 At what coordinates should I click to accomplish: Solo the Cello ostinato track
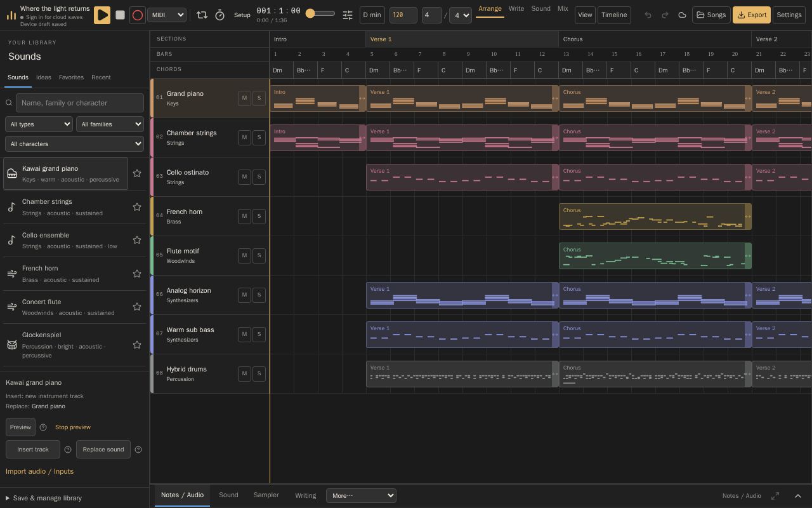pos(259,177)
